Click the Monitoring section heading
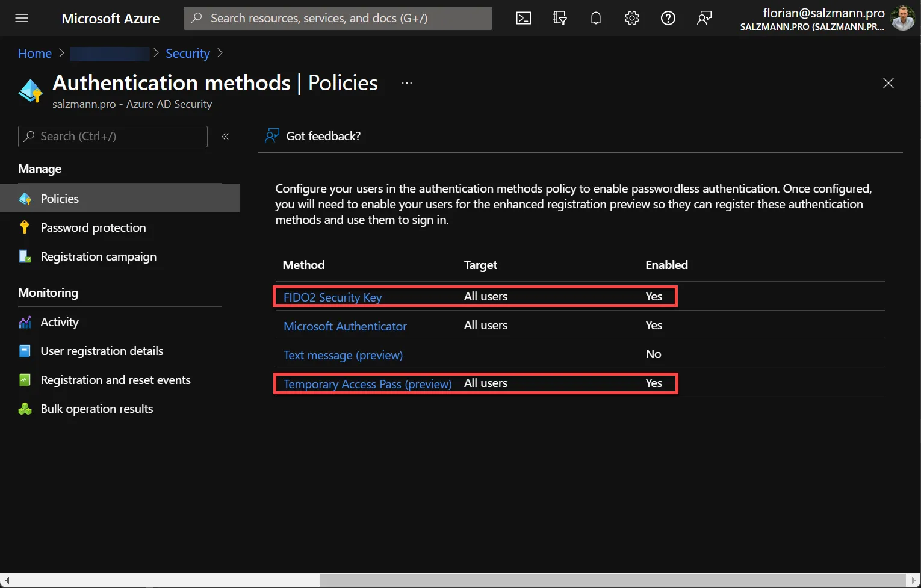The height and width of the screenshot is (588, 921). [x=48, y=292]
